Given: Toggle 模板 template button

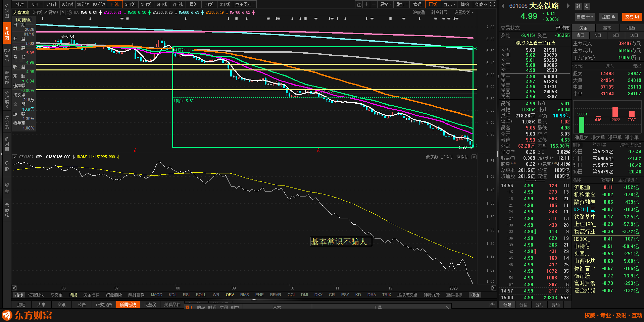Looking at the screenshot, I should click(x=475, y=295).
